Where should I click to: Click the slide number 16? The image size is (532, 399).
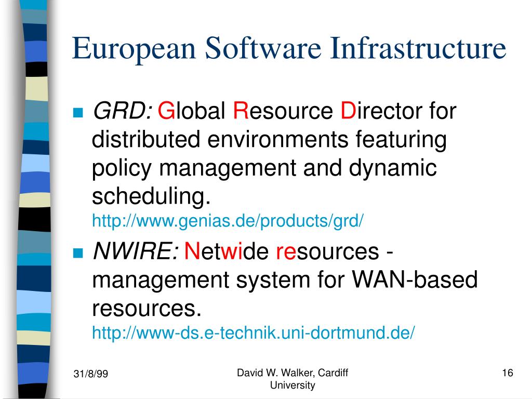click(x=508, y=373)
